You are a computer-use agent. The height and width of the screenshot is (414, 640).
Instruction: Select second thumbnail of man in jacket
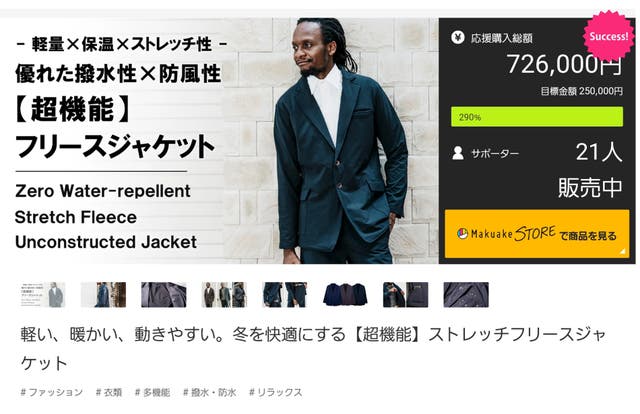[103, 294]
